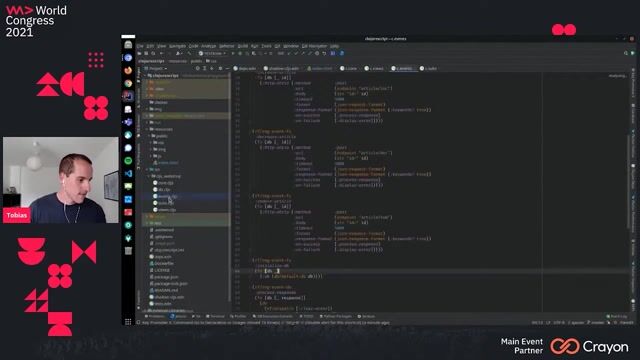
Task: Expand the css folder in the tree
Action: [151, 143]
